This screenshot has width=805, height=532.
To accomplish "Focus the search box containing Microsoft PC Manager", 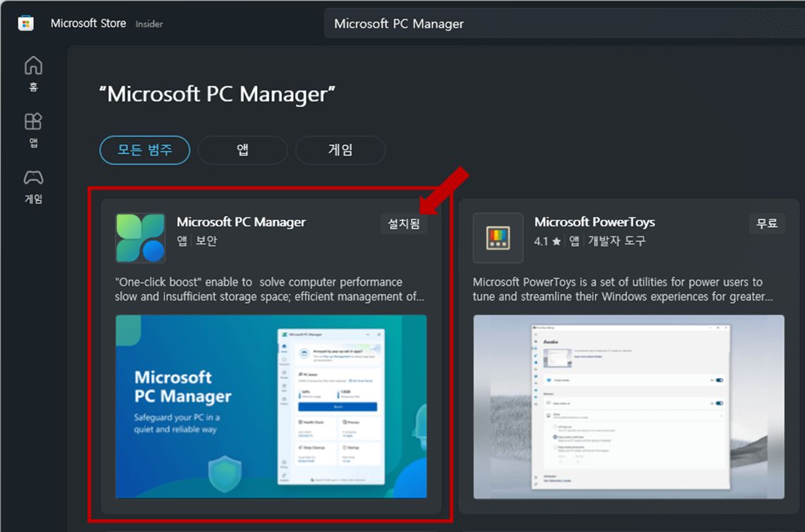I will click(x=564, y=23).
